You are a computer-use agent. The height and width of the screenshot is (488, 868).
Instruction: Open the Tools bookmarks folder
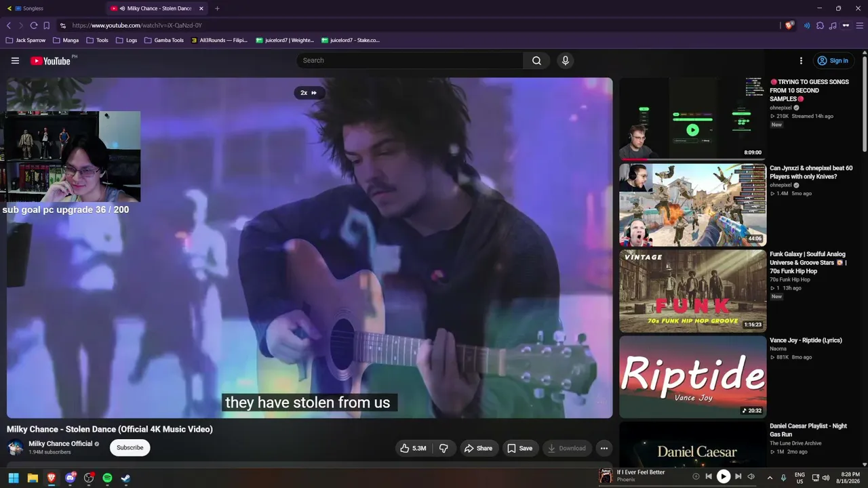[x=97, y=40]
